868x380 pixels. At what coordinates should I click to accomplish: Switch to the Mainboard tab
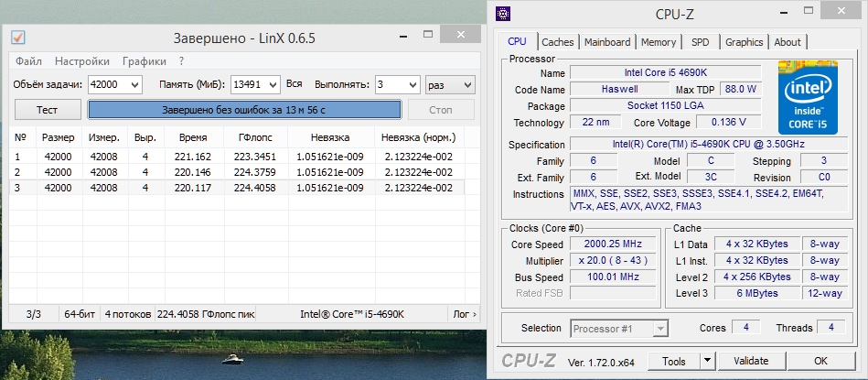607,42
